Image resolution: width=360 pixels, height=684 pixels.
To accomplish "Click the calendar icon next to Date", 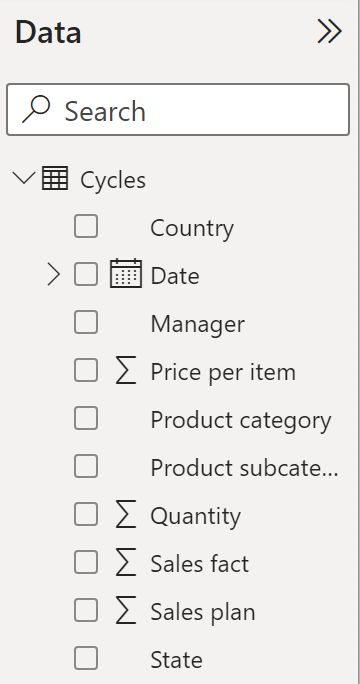I will 126,274.
